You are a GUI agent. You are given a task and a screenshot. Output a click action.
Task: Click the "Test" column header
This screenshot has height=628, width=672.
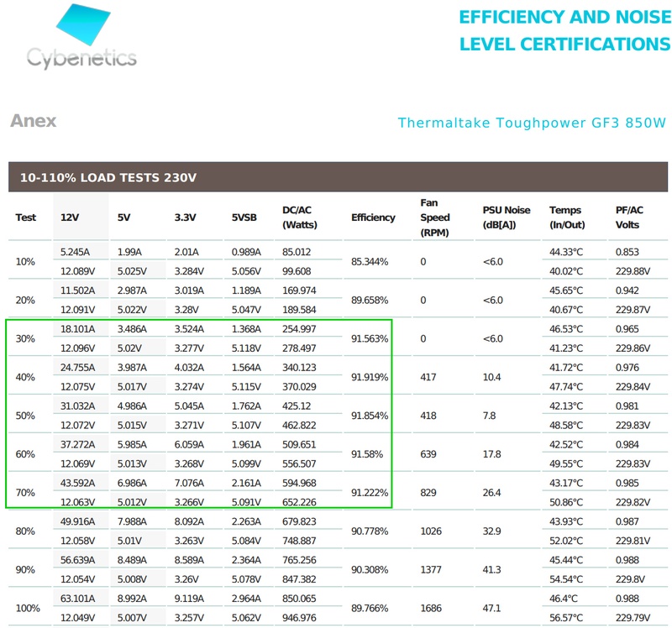[26, 217]
